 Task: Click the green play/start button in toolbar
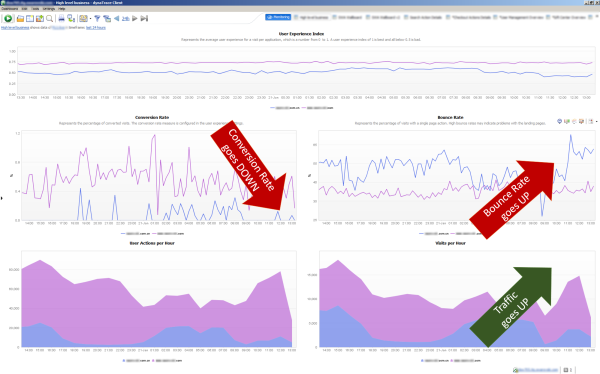[8, 18]
